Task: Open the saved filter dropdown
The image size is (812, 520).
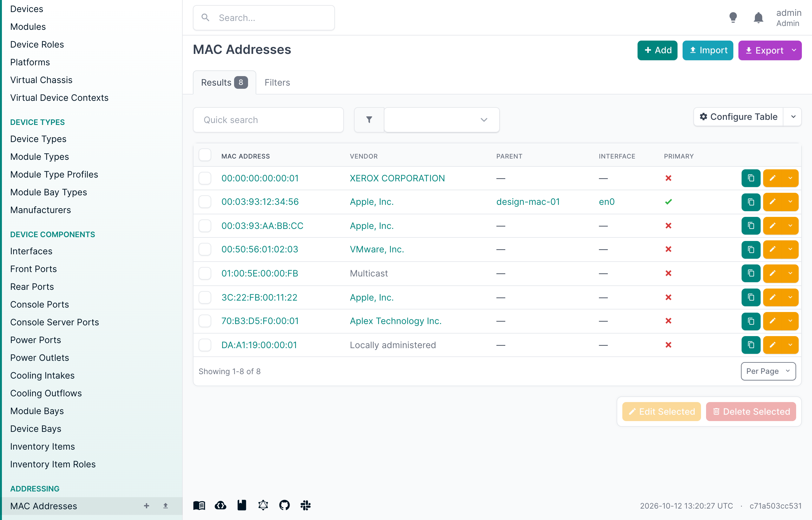Action: pos(442,120)
